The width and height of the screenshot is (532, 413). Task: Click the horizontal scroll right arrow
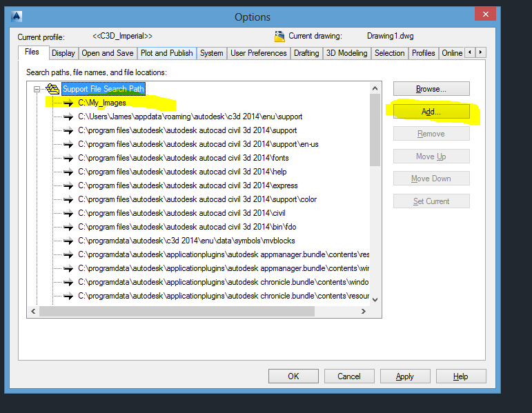click(364, 311)
